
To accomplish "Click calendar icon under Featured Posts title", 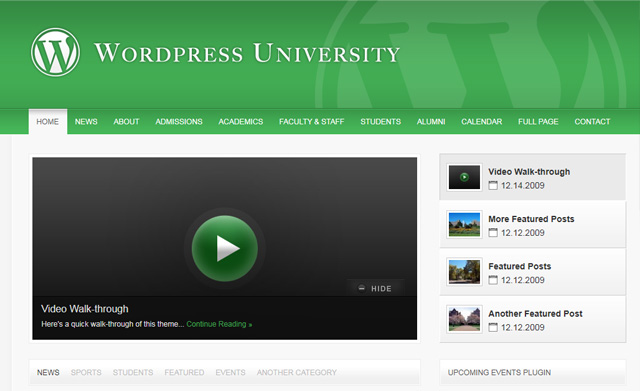I will point(493,280).
